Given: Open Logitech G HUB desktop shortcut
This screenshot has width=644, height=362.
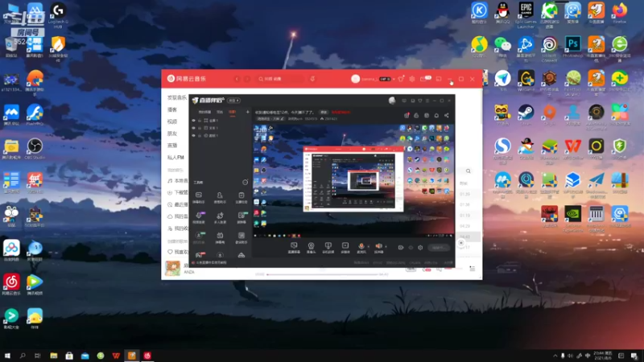Looking at the screenshot, I should click(x=58, y=15).
